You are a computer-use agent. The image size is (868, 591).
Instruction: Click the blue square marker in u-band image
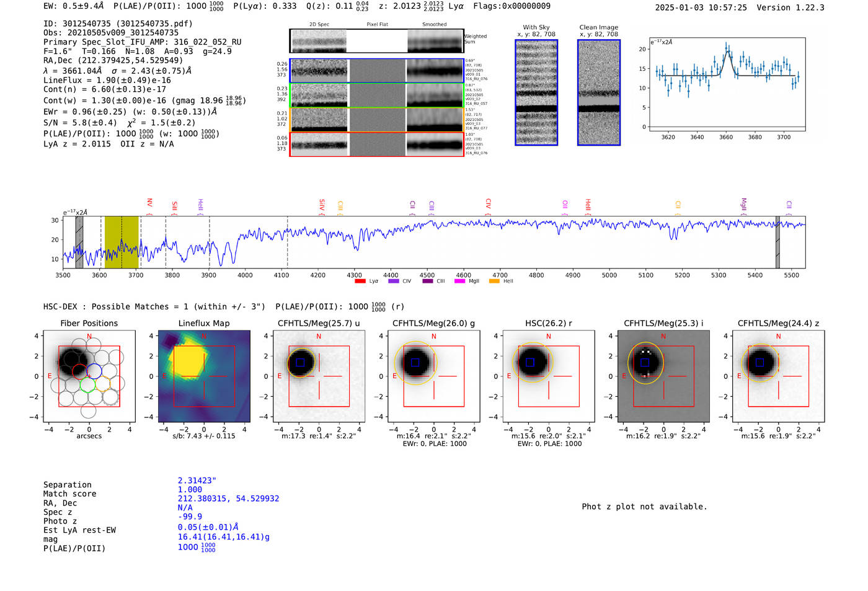click(300, 363)
